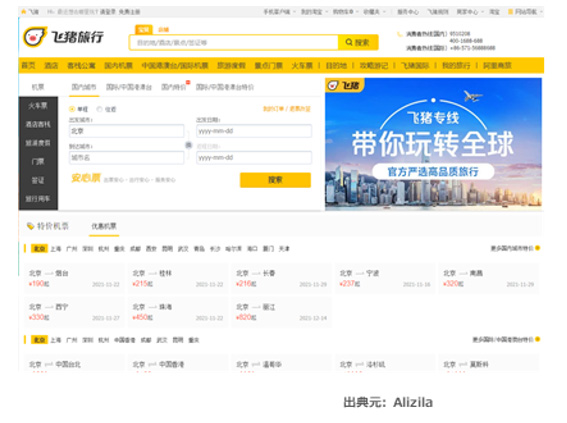
Task: Open the 首页 nav item
Action: (29, 65)
